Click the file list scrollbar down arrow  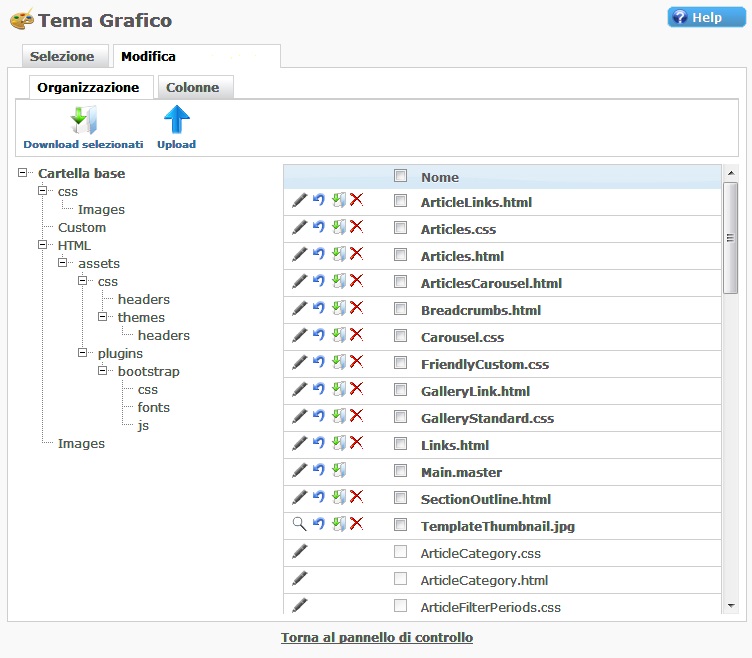click(730, 605)
